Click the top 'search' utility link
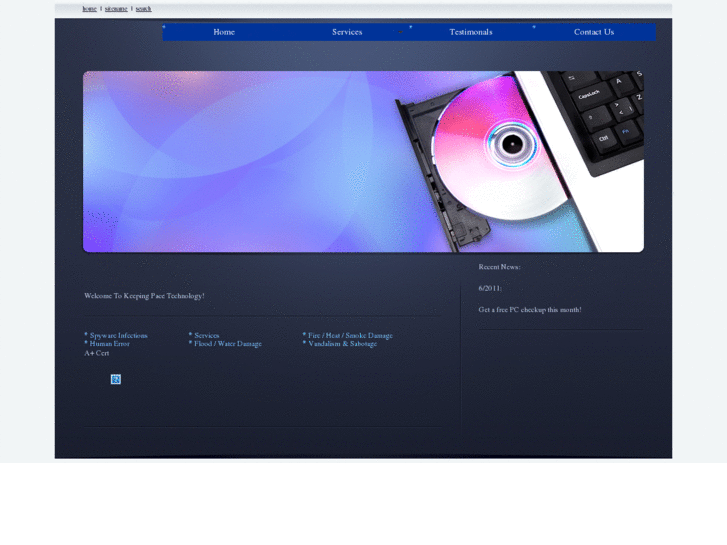 [x=143, y=8]
